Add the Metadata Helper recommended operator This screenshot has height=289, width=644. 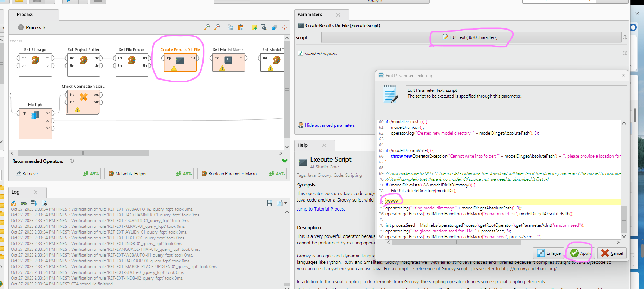(x=149, y=173)
